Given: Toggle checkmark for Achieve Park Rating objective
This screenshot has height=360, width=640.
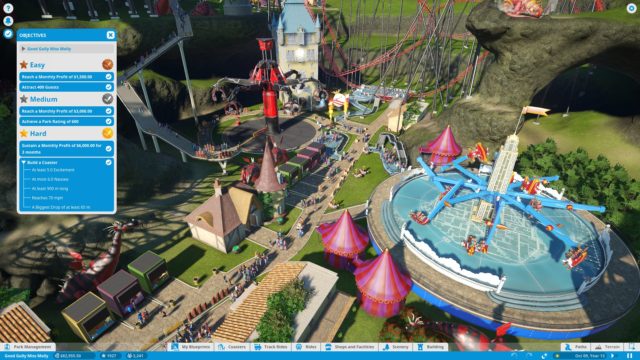Looking at the screenshot, I should click(109, 121).
